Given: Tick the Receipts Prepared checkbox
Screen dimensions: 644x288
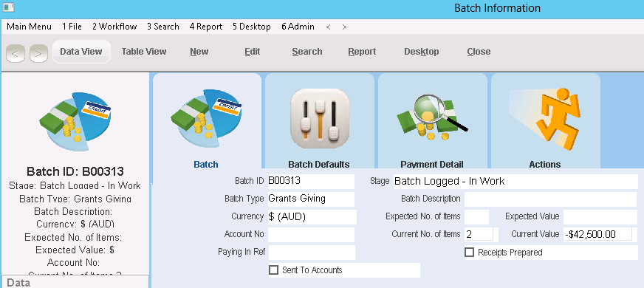Looking at the screenshot, I should (x=470, y=252).
